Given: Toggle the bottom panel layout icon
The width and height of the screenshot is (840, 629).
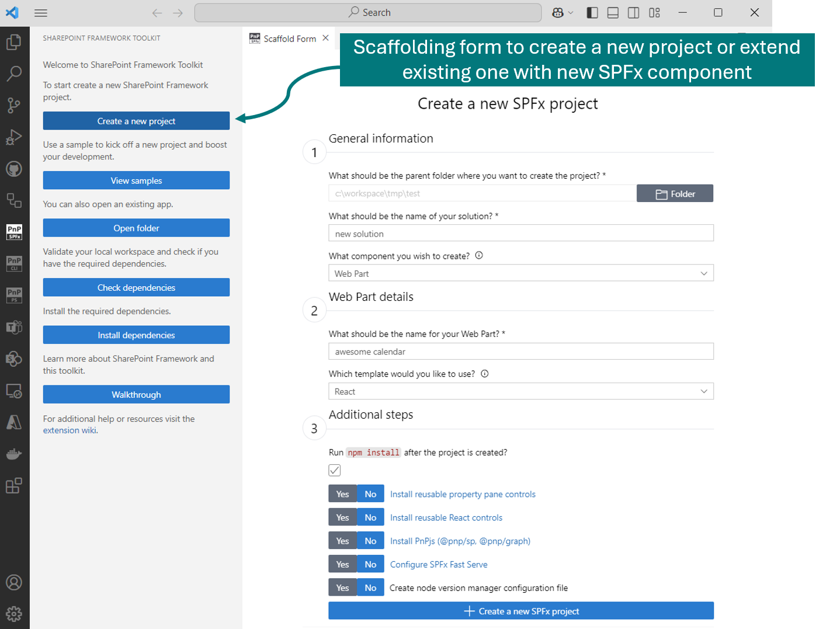Looking at the screenshot, I should tap(613, 13).
